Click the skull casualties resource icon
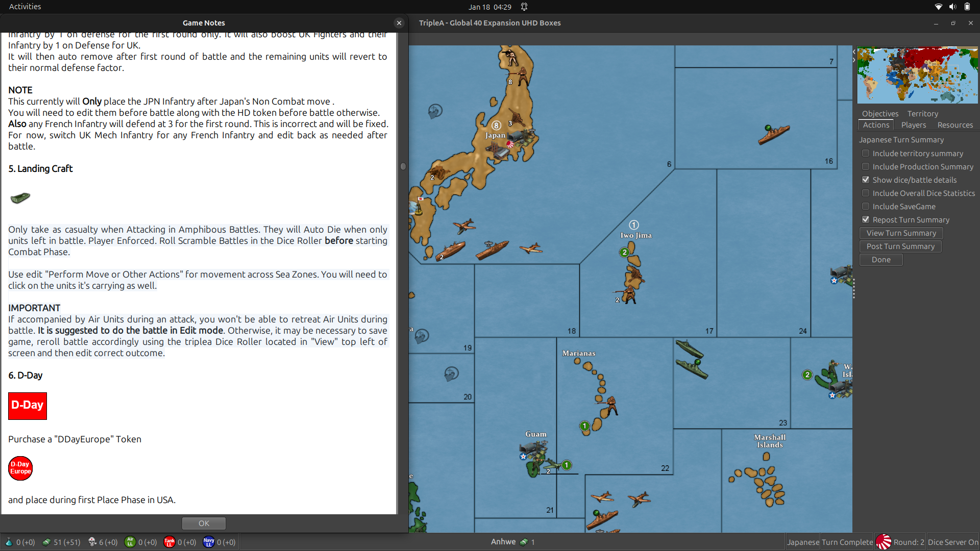Screen dimensions: 980x551 92,542
